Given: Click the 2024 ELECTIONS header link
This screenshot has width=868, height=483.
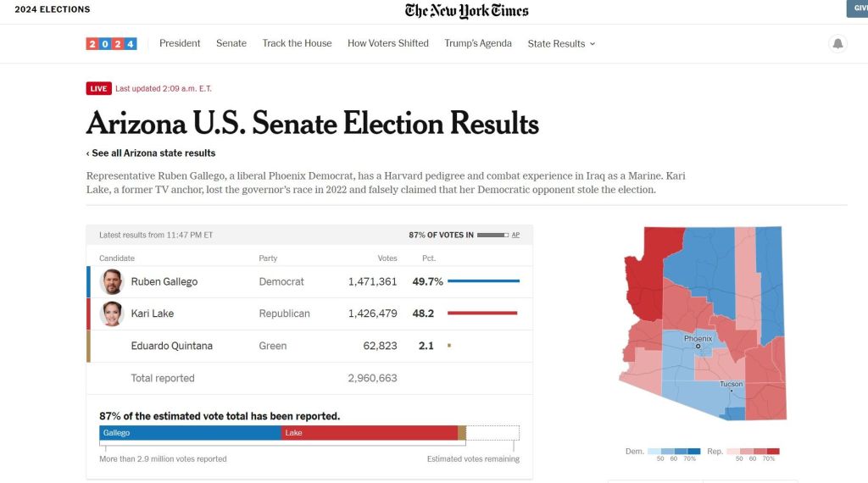Looking at the screenshot, I should pyautogui.click(x=53, y=10).
